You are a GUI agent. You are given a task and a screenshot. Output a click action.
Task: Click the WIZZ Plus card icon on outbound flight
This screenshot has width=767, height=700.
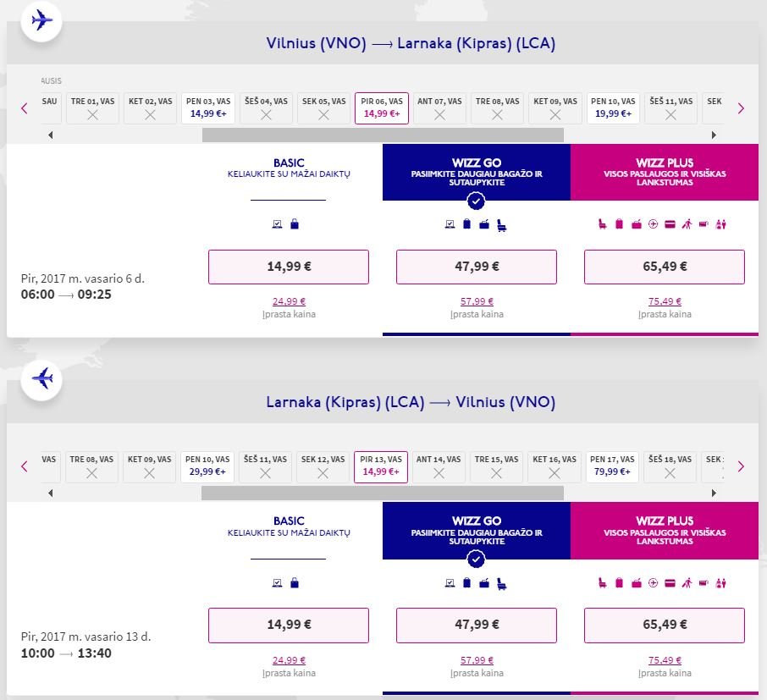tap(670, 224)
